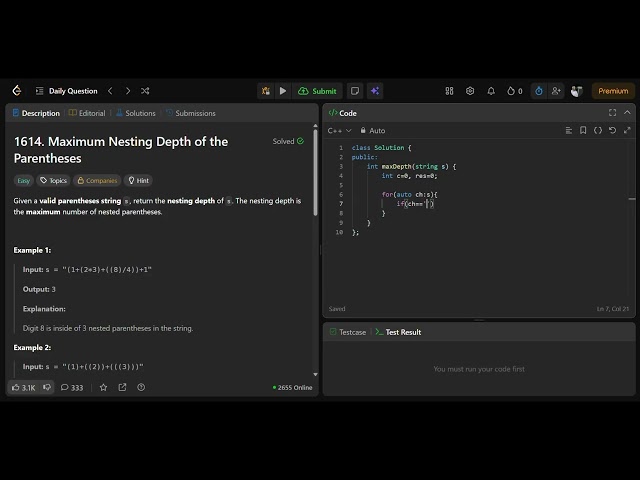
Task: Like the problem with thumbs up
Action: [23, 387]
